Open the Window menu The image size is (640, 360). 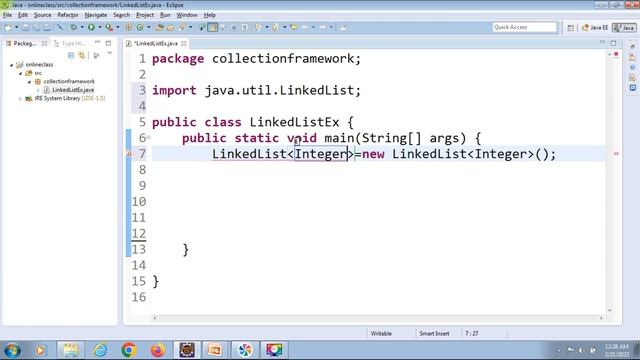187,15
